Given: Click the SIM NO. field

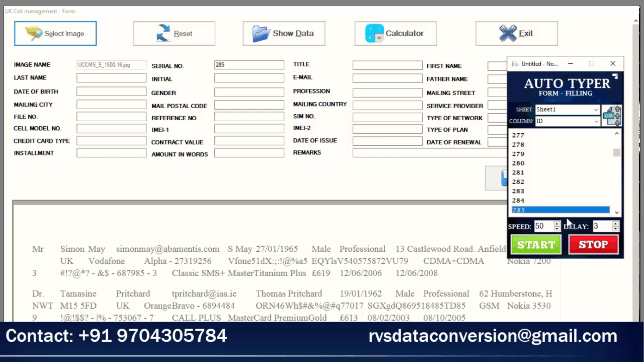Looking at the screenshot, I should 387,117.
